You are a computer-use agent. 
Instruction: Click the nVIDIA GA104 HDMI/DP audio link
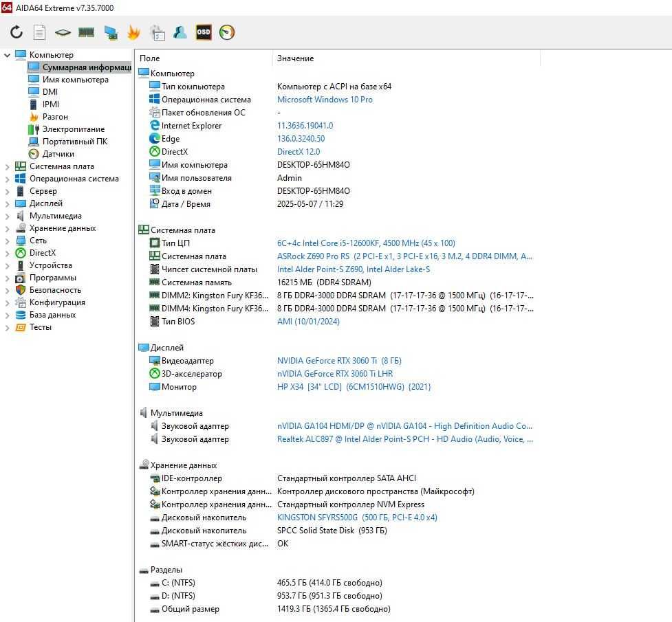point(404,426)
